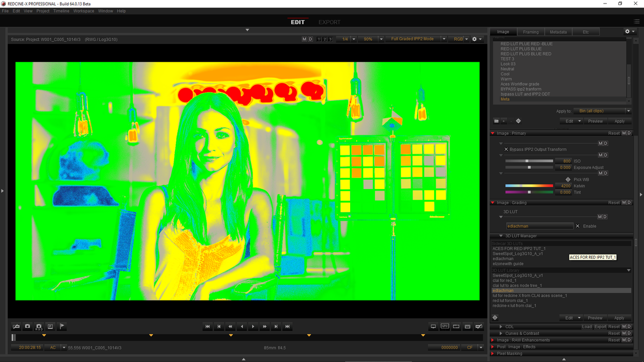644x362 pixels.
Task: Toggle the 3D LUT Enable checkbox
Action: coord(578,226)
